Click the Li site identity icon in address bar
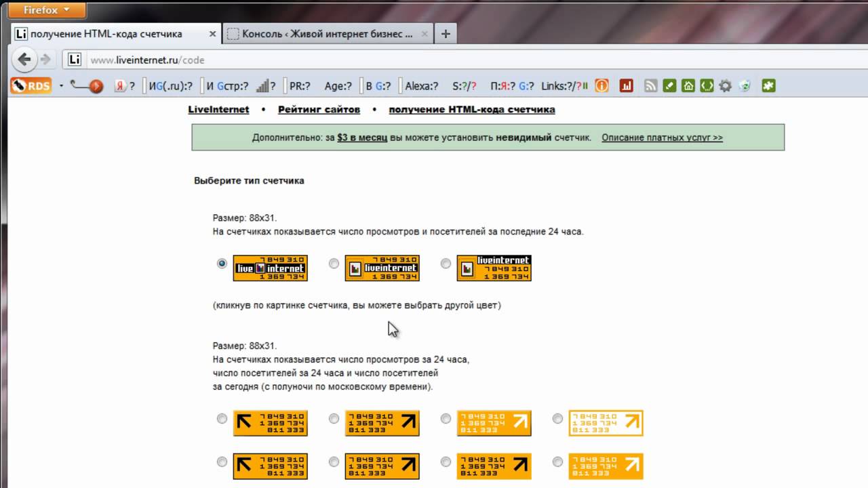 [75, 60]
